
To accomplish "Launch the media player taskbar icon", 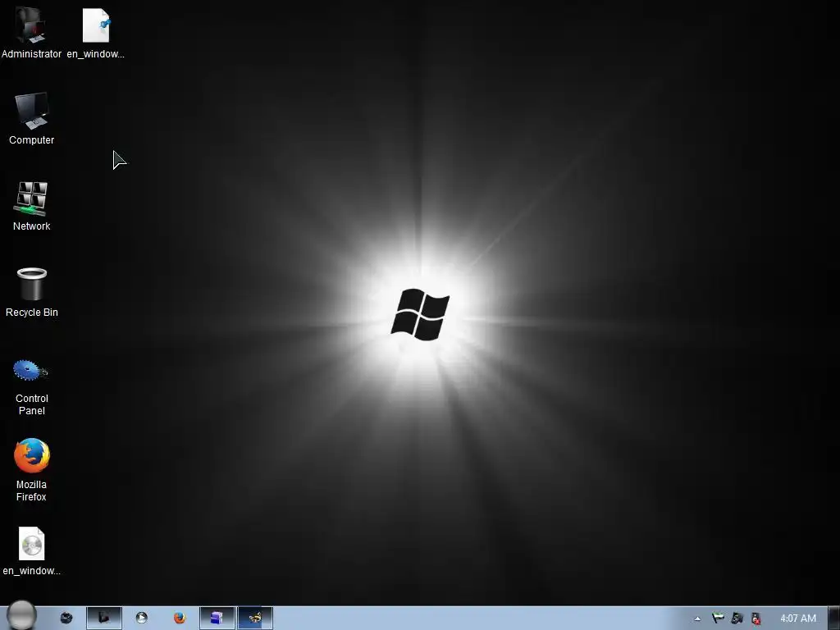I will pyautogui.click(x=141, y=619).
